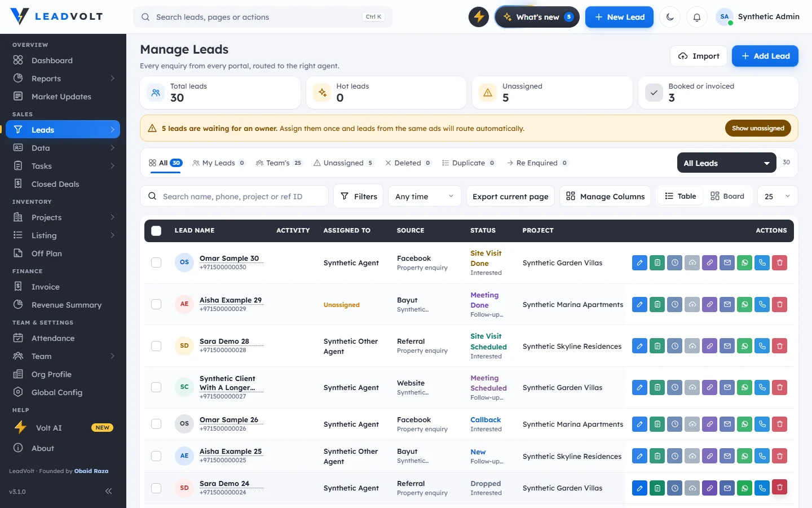Send email icon for Aisha Example 29

click(x=727, y=304)
